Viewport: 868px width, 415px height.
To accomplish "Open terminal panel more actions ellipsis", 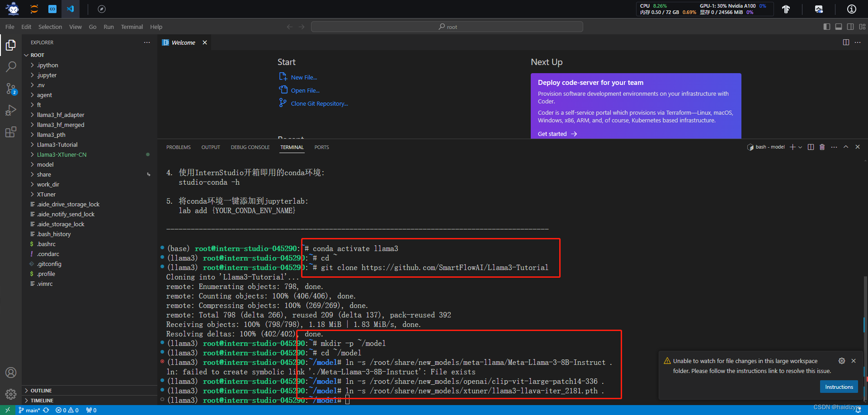I will coord(834,147).
